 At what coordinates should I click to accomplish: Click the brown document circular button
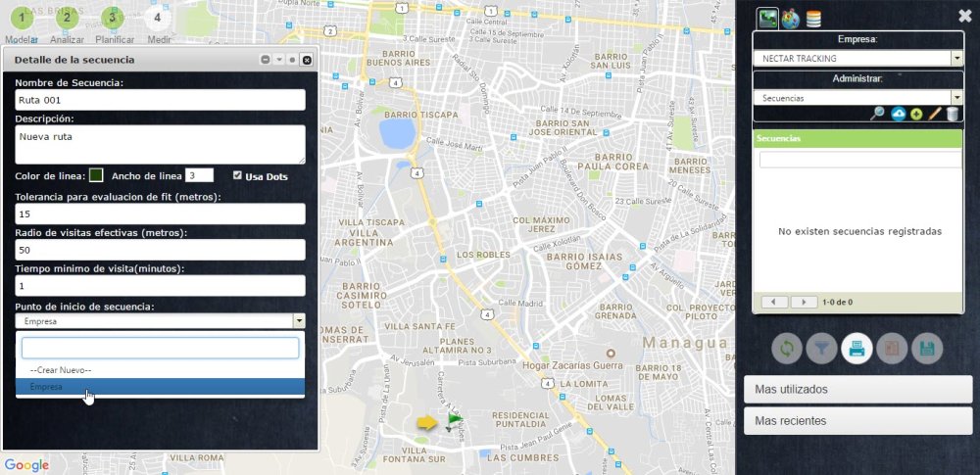[892, 349]
